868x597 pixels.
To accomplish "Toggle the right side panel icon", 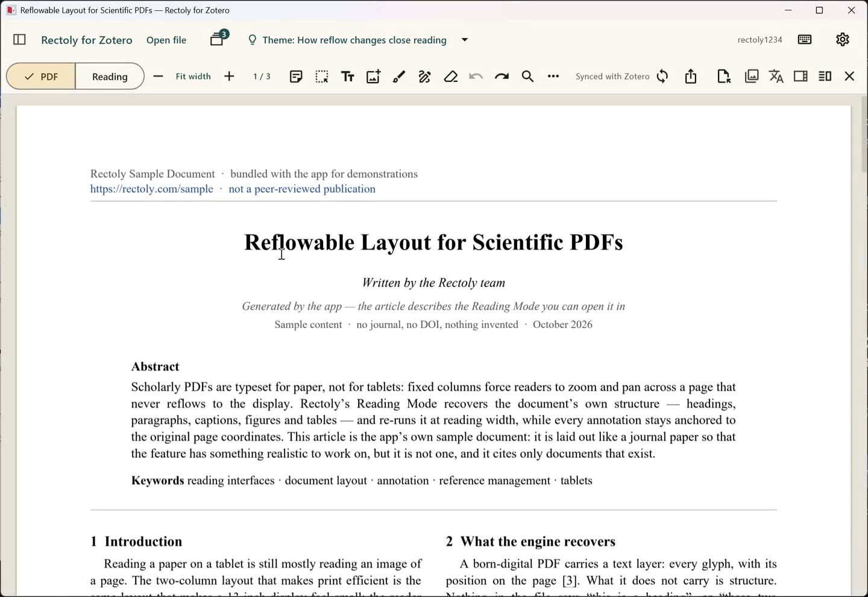I will tap(801, 77).
